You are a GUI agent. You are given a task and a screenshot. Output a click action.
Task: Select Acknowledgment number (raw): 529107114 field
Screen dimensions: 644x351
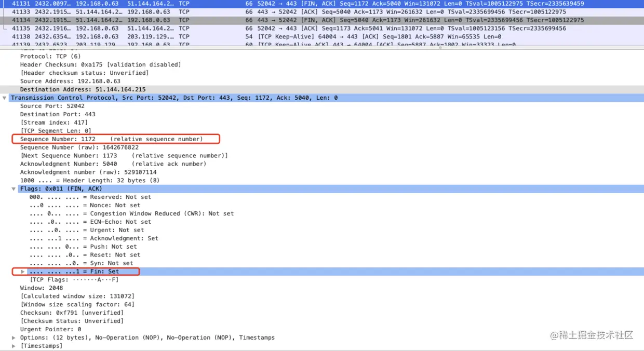point(88,172)
